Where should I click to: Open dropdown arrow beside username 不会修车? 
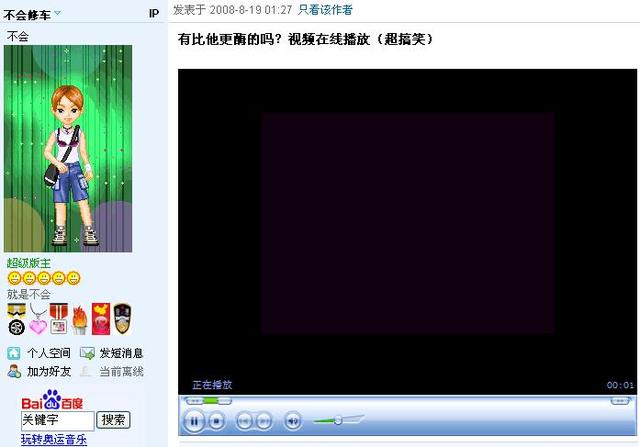57,13
